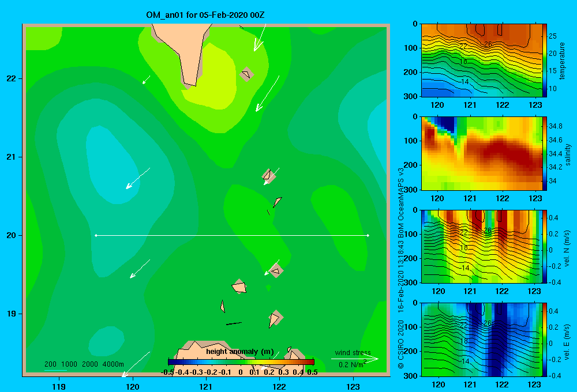The height and width of the screenshot is (392, 577).
Task: Click the 'height anomaly (m)' label
Action: click(239, 352)
